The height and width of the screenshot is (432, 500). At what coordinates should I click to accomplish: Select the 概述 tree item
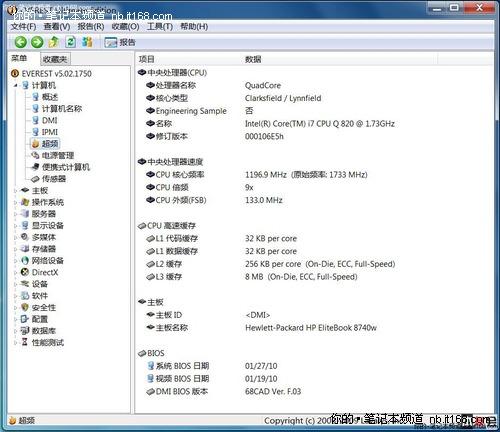tap(50, 97)
